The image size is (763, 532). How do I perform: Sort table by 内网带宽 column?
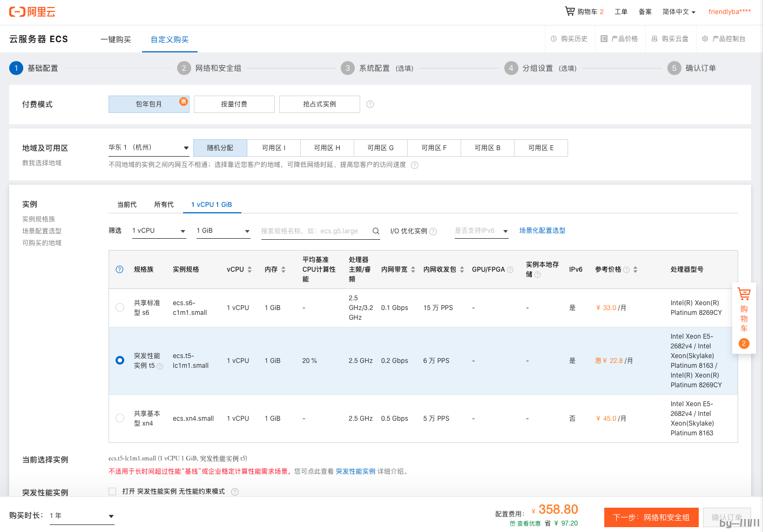click(x=413, y=270)
